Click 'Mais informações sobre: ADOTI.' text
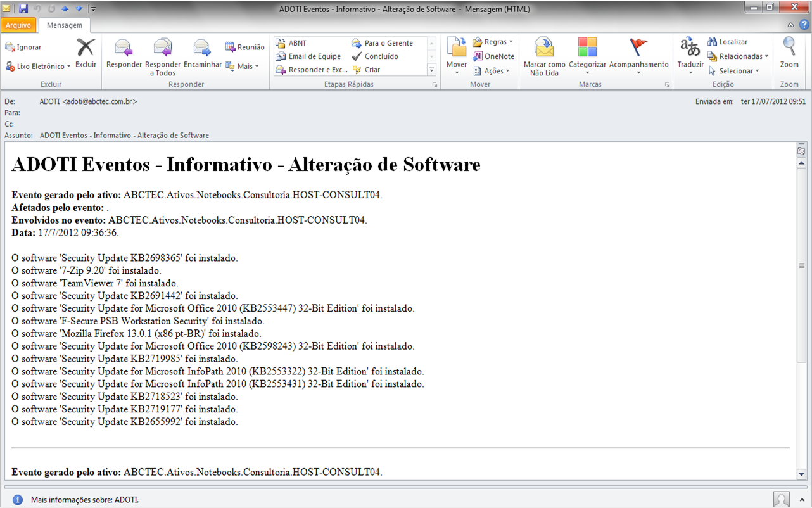The image size is (812, 508). [x=85, y=500]
